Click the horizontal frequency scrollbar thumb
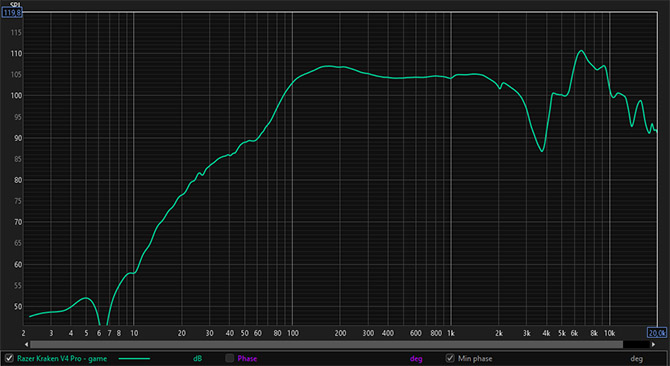Image resolution: width=670 pixels, height=366 pixels. click(326, 344)
